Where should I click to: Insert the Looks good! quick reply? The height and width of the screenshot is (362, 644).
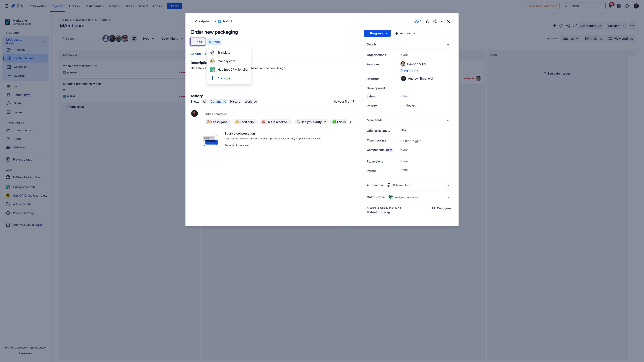(x=217, y=122)
